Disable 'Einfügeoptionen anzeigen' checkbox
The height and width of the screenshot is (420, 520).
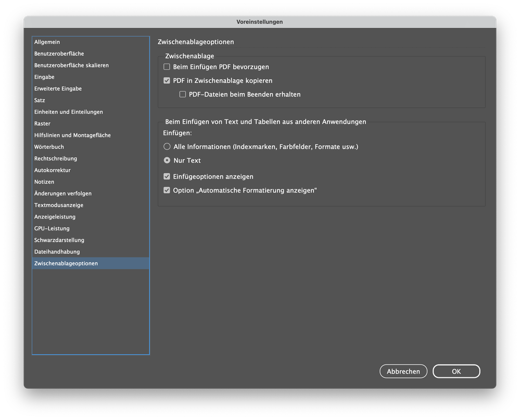point(167,176)
